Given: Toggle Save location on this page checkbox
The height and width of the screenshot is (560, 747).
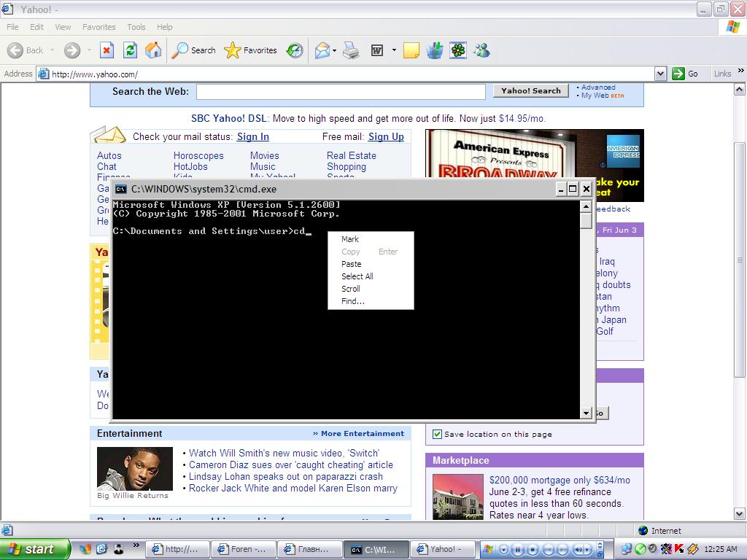Looking at the screenshot, I should tap(437, 434).
